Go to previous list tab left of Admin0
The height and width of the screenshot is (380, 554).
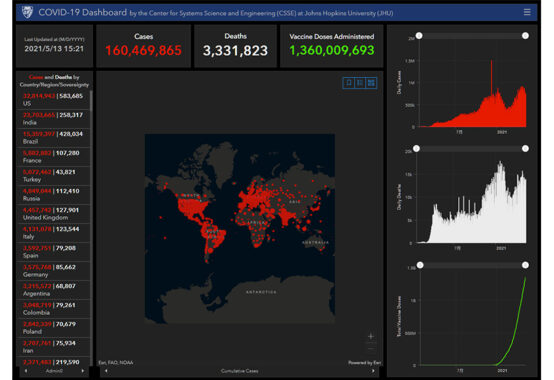(x=26, y=371)
